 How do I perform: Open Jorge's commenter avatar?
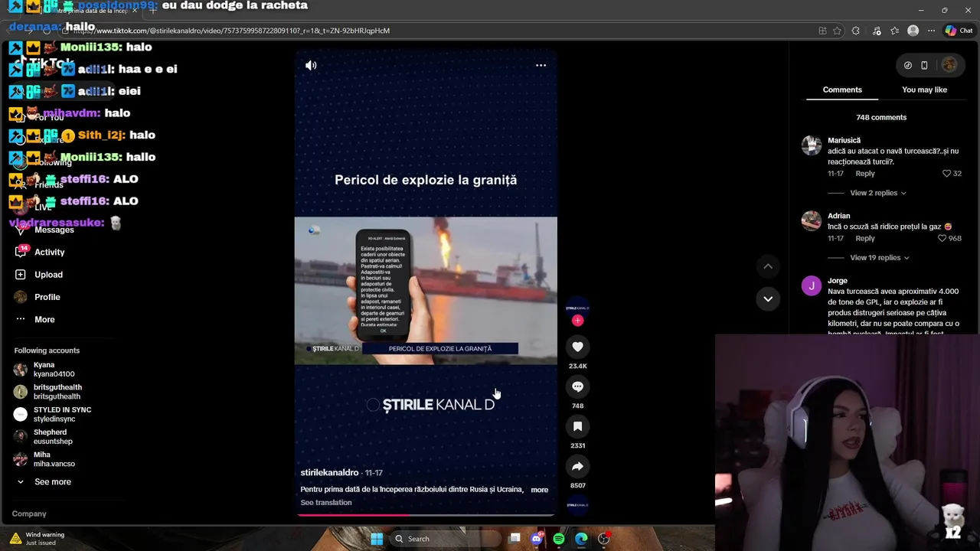[812, 286]
